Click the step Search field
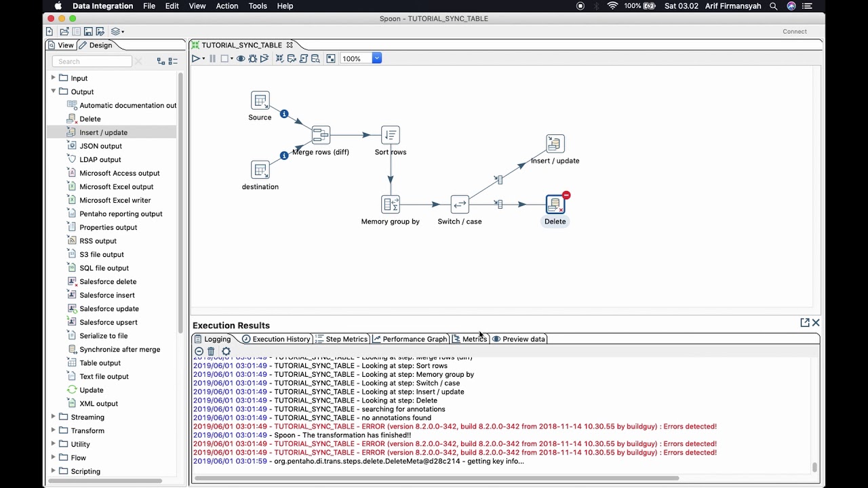This screenshot has height=488, width=868. coord(92,61)
